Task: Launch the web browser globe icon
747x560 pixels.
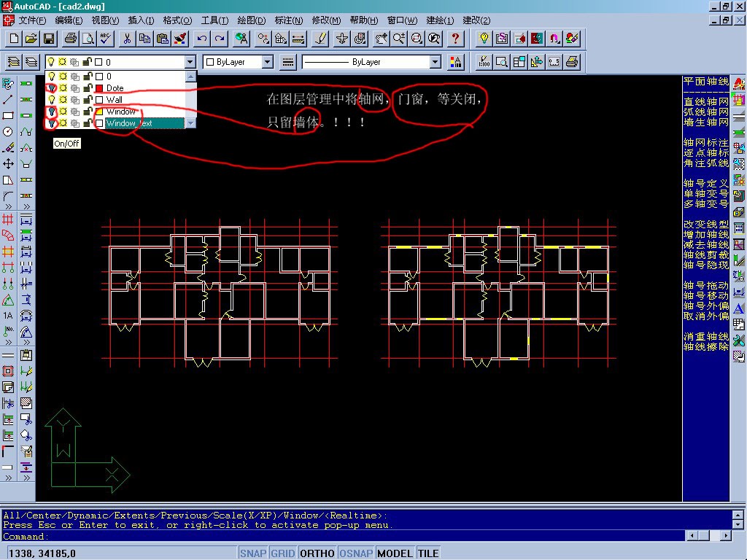Action: [241, 39]
